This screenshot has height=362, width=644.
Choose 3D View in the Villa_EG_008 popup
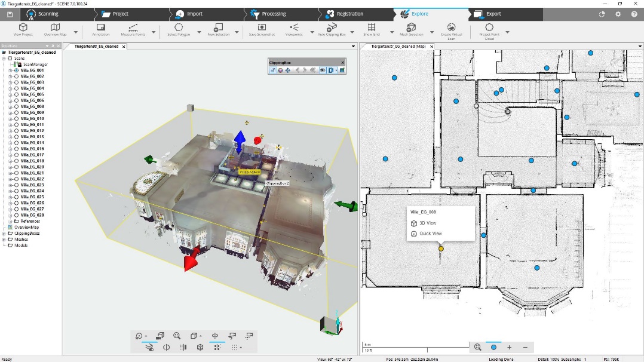click(428, 223)
